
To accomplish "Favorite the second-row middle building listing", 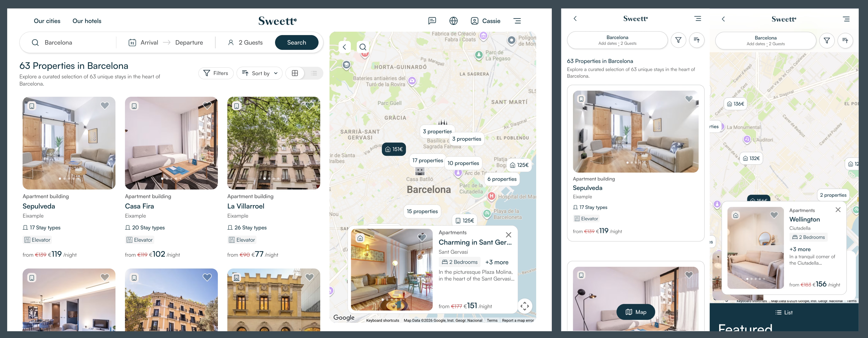I will (207, 277).
